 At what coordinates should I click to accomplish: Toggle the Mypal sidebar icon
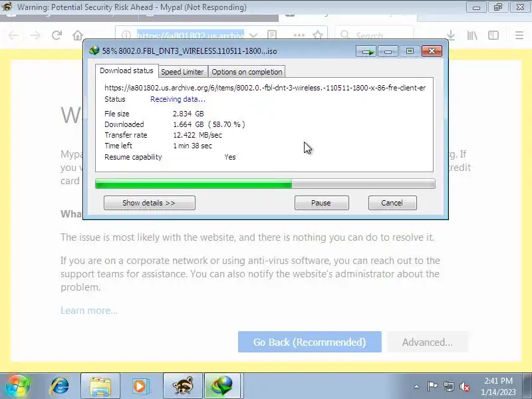pos(493,35)
